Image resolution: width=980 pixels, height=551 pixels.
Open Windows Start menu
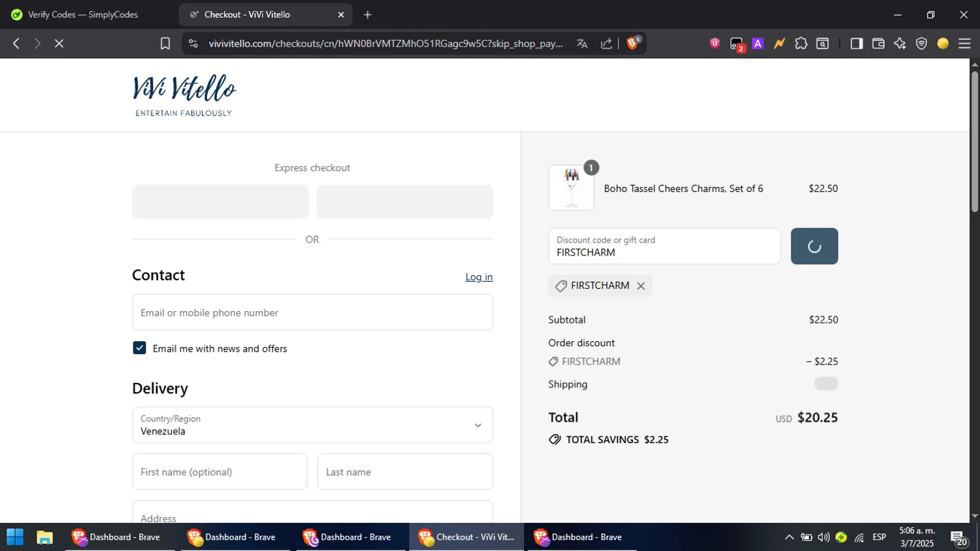click(15, 537)
